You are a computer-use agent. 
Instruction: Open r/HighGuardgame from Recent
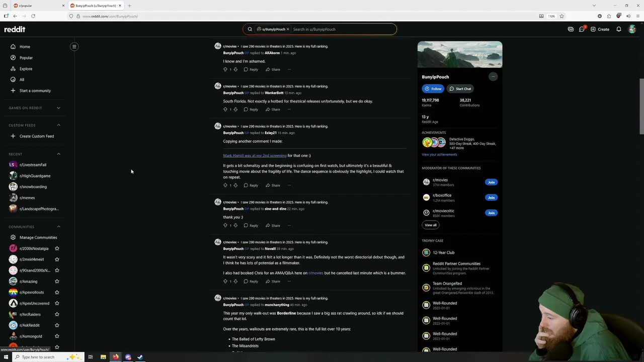tap(34, 176)
